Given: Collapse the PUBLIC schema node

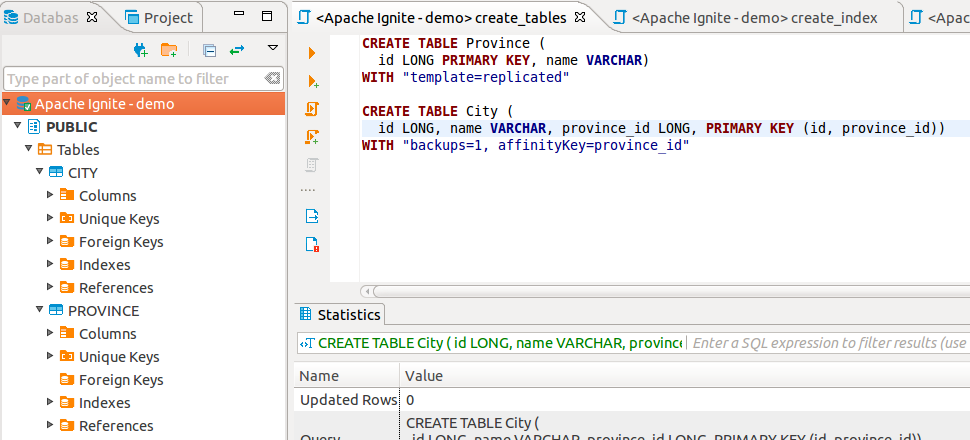Looking at the screenshot, I should [x=18, y=126].
